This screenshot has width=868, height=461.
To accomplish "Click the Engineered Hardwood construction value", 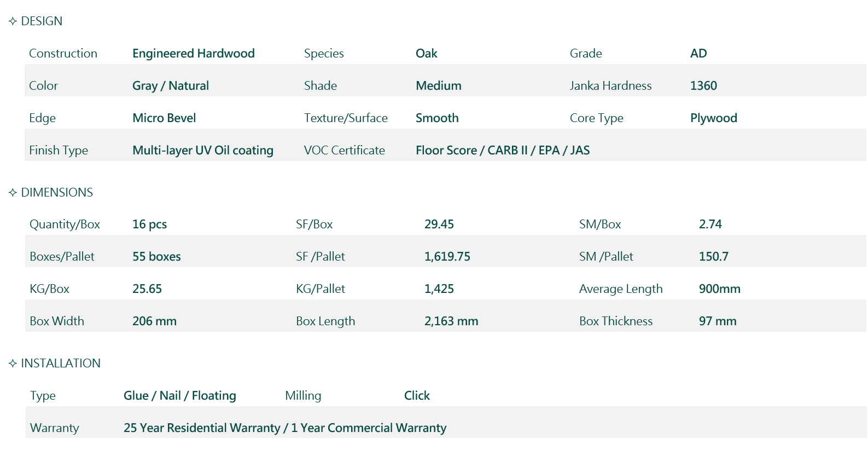I will tap(193, 54).
